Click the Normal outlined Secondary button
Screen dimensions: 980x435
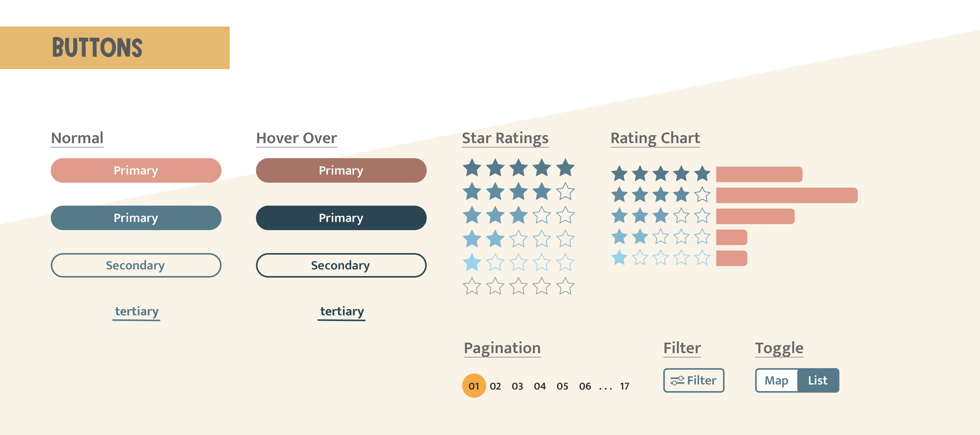pyautogui.click(x=136, y=265)
